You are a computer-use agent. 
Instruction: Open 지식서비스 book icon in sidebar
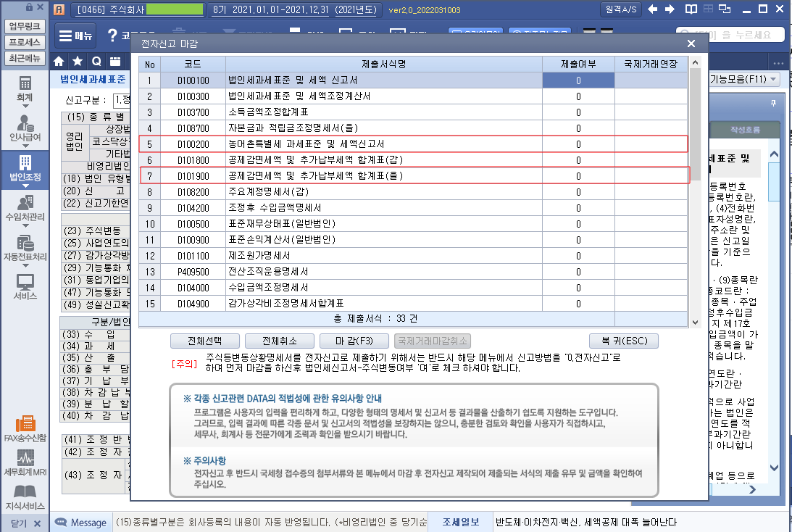pyautogui.click(x=25, y=497)
